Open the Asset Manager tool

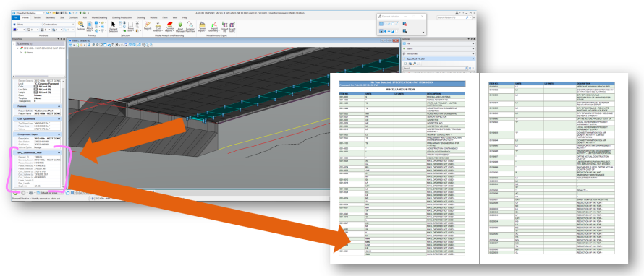pyautogui.click(x=180, y=27)
